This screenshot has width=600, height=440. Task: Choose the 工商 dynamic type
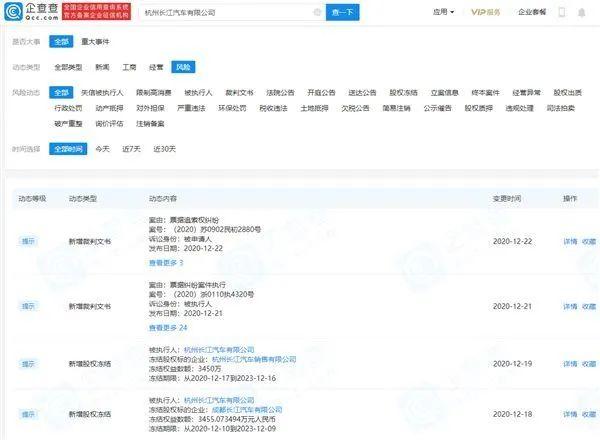tap(129, 67)
